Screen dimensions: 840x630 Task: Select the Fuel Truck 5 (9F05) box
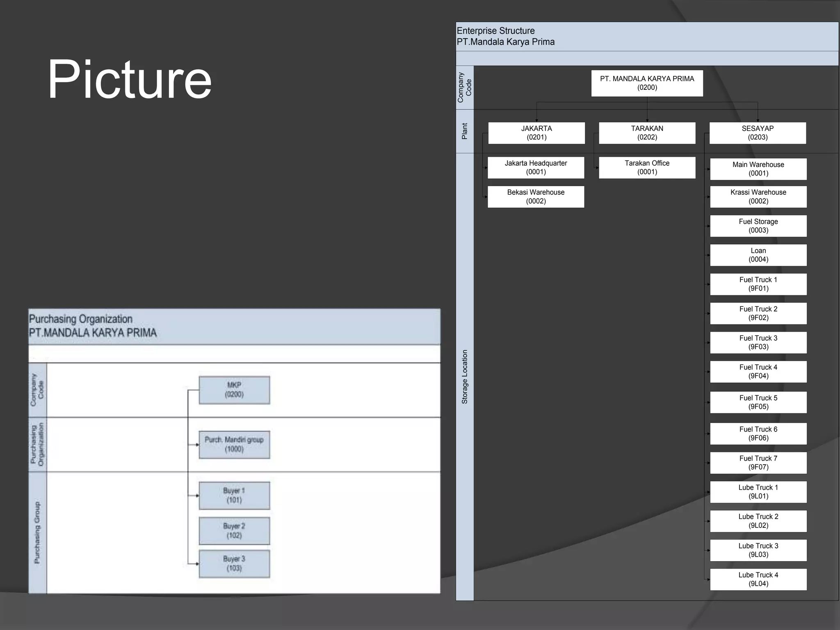(758, 402)
